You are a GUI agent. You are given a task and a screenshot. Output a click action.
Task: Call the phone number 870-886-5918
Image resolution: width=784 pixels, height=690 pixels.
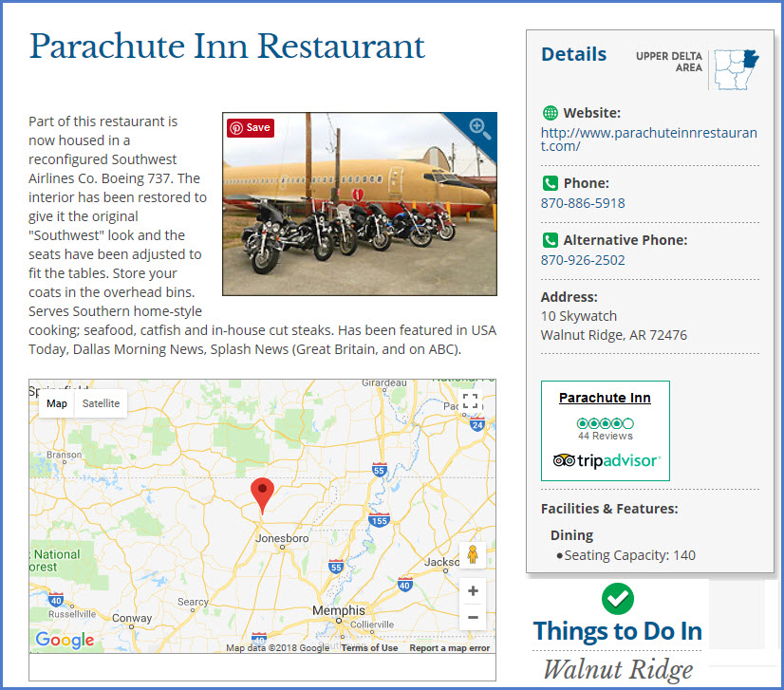pyautogui.click(x=583, y=203)
